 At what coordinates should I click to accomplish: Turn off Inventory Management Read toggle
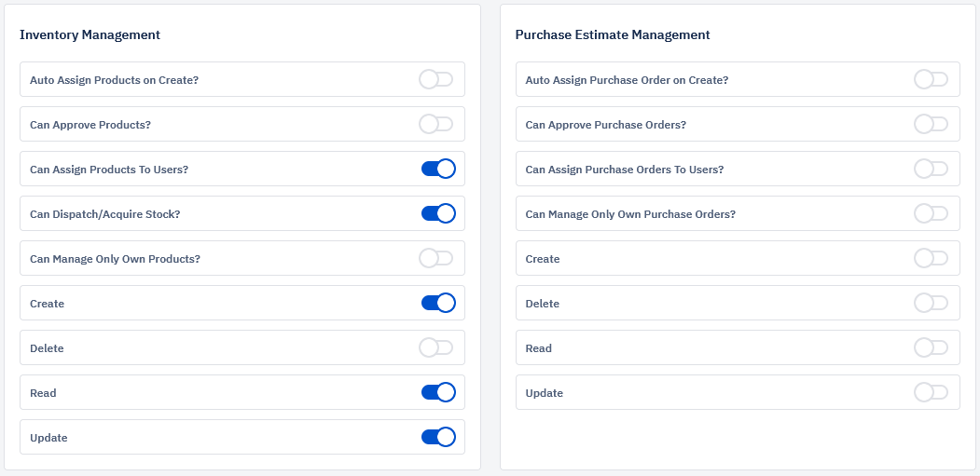click(x=438, y=392)
